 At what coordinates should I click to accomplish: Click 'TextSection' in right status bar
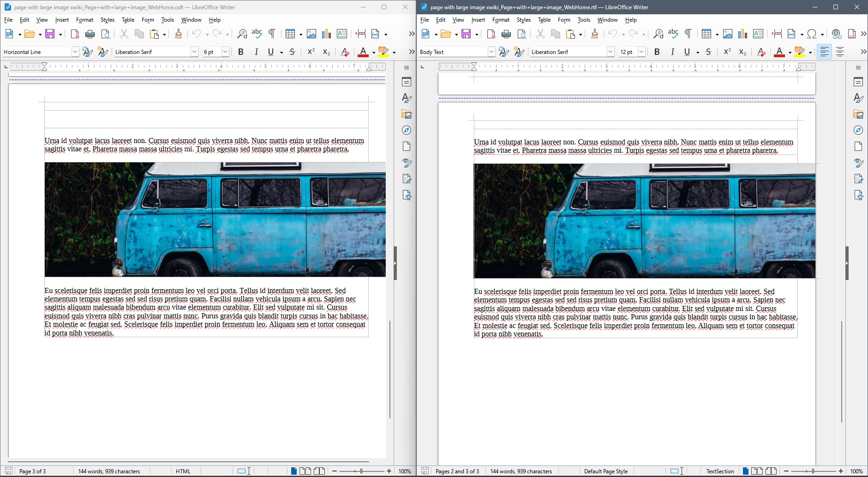tap(720, 471)
